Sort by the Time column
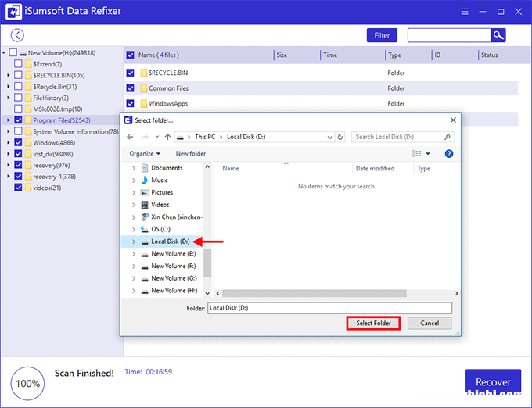Viewport: 532px width, 408px height. (330, 55)
